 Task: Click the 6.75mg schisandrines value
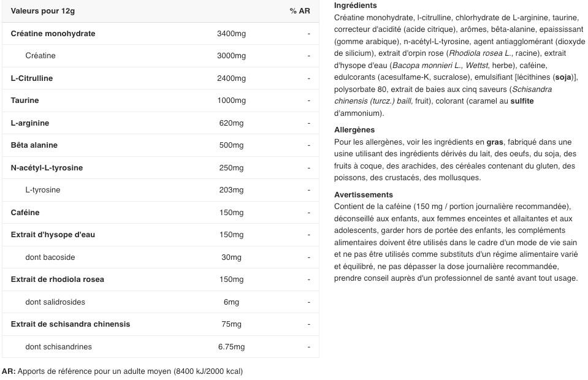click(231, 347)
